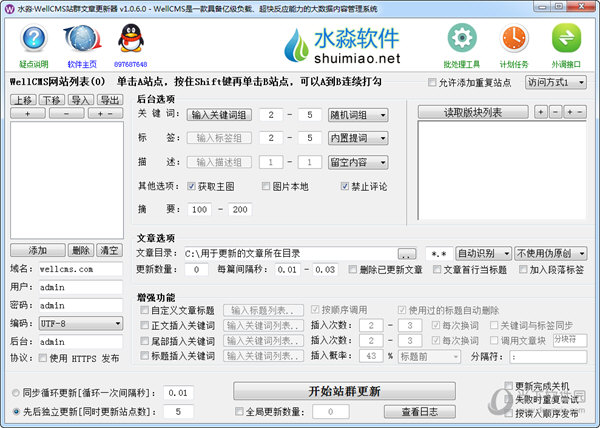Image resolution: width=600 pixels, height=428 pixels.
Task: Click the 摘要 maximum value 200 field
Action: pyautogui.click(x=240, y=209)
